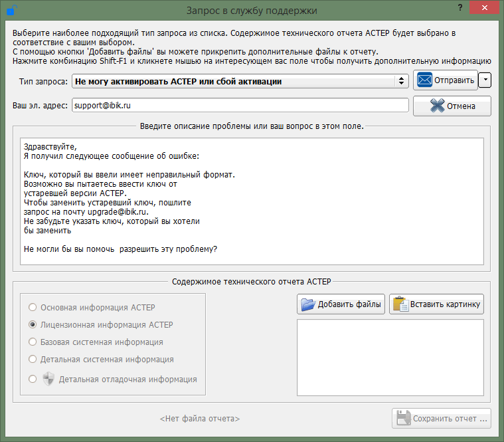
Task: Click the email field with support@ibik.ru
Action: [x=240, y=105]
